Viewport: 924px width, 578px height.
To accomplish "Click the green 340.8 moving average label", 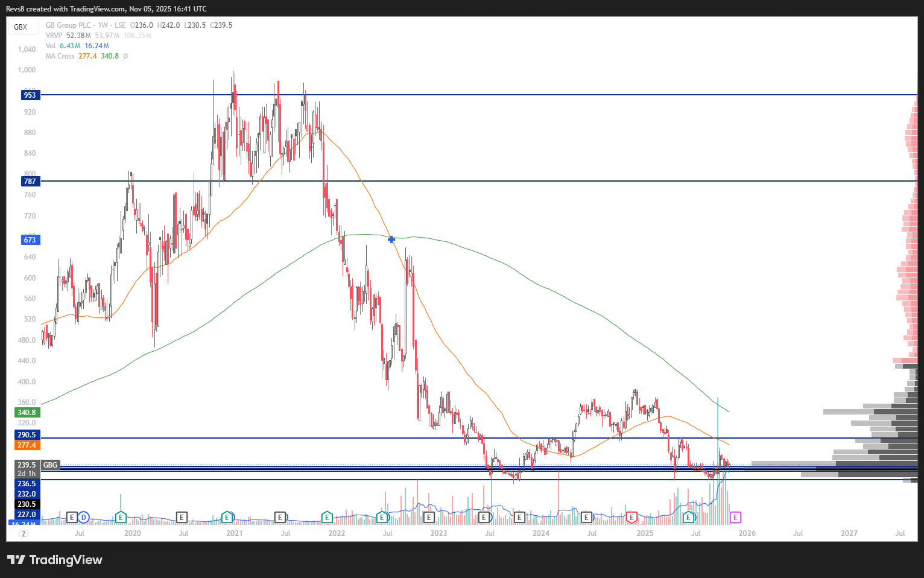I will point(27,413).
